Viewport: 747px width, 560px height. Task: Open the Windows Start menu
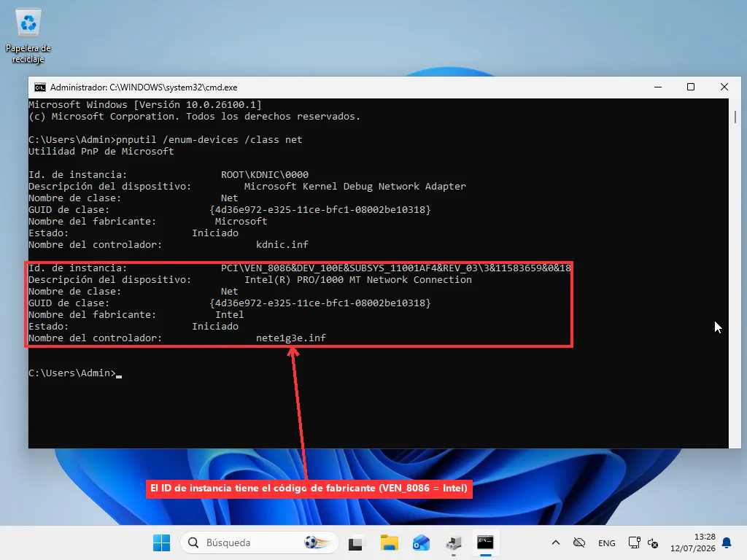point(161,542)
